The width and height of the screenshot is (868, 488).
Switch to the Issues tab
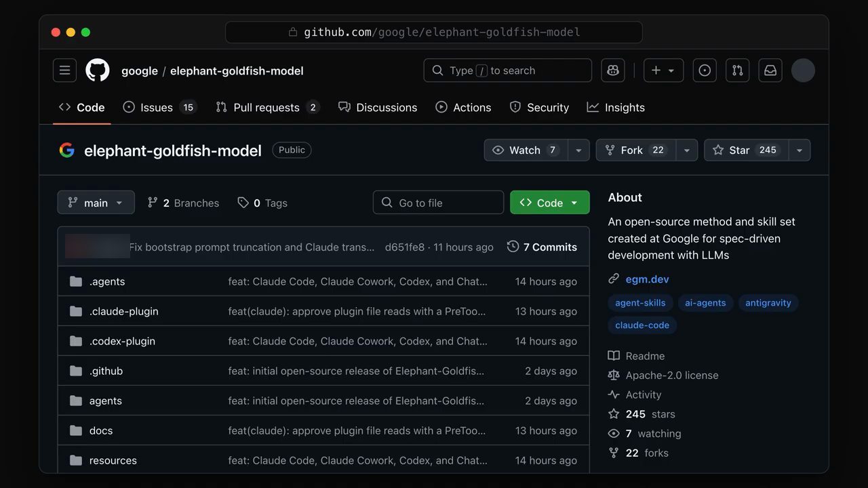coord(159,107)
